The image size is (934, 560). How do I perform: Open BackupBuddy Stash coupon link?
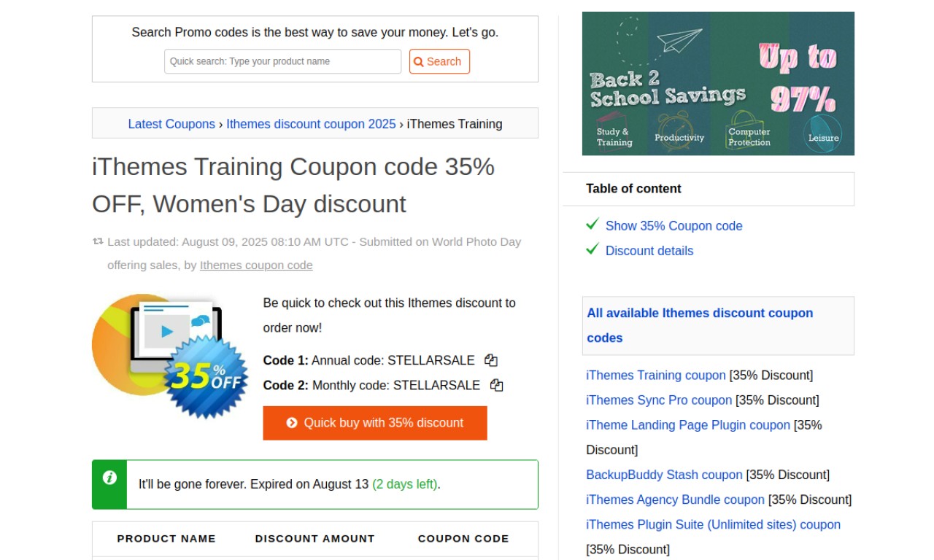pos(664,475)
